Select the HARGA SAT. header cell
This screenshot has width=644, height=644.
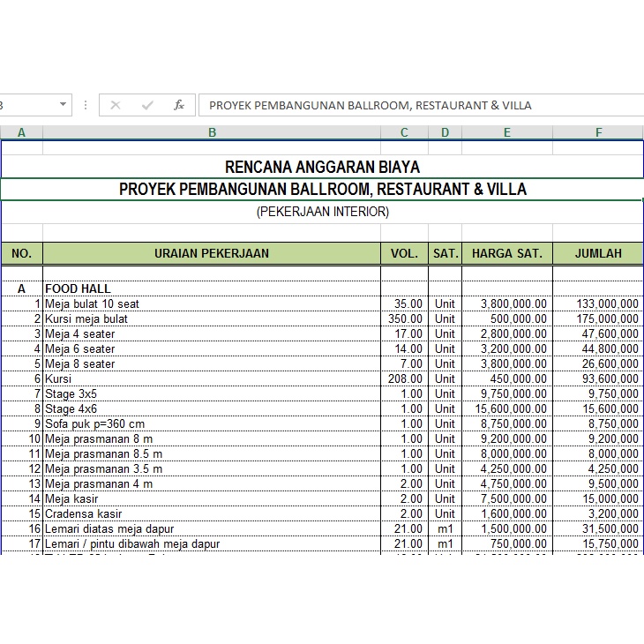507,253
